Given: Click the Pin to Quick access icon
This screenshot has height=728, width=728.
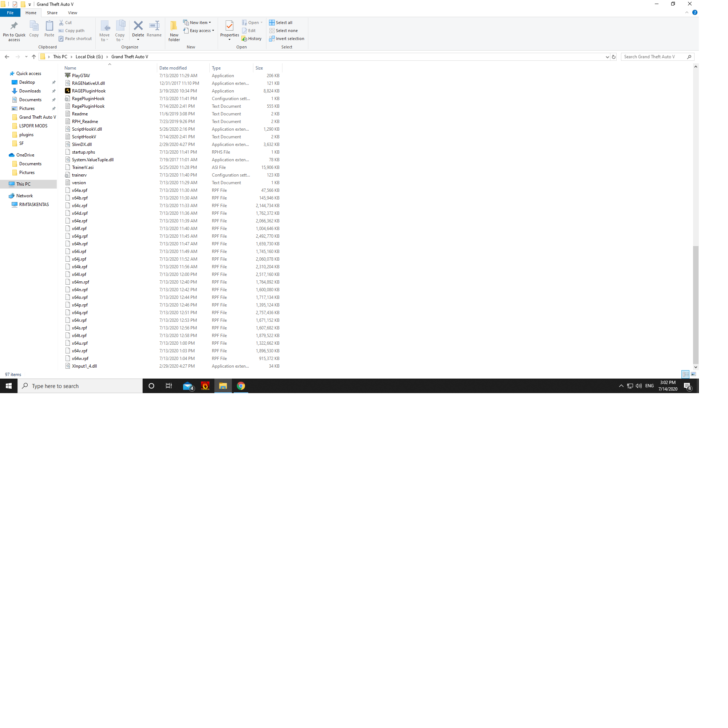Looking at the screenshot, I should [x=14, y=26].
